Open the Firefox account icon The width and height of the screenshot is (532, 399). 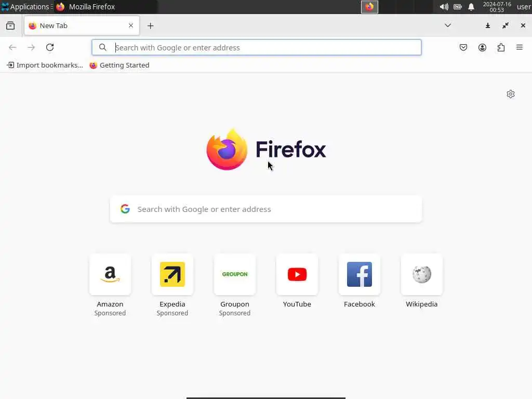[482, 47]
